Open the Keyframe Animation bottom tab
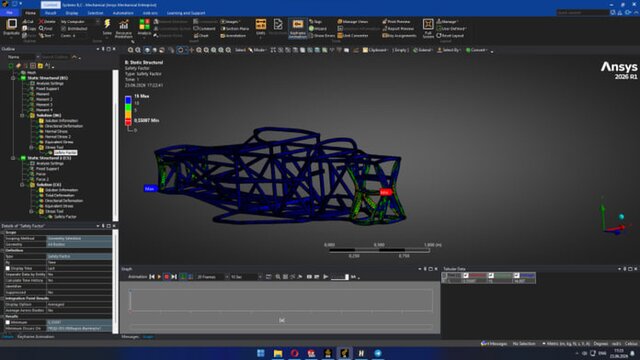Viewport: 640px width, 360px height. coord(36,337)
